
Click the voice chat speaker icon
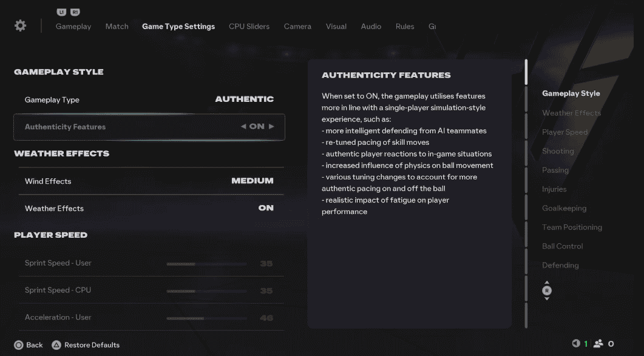[x=575, y=344]
